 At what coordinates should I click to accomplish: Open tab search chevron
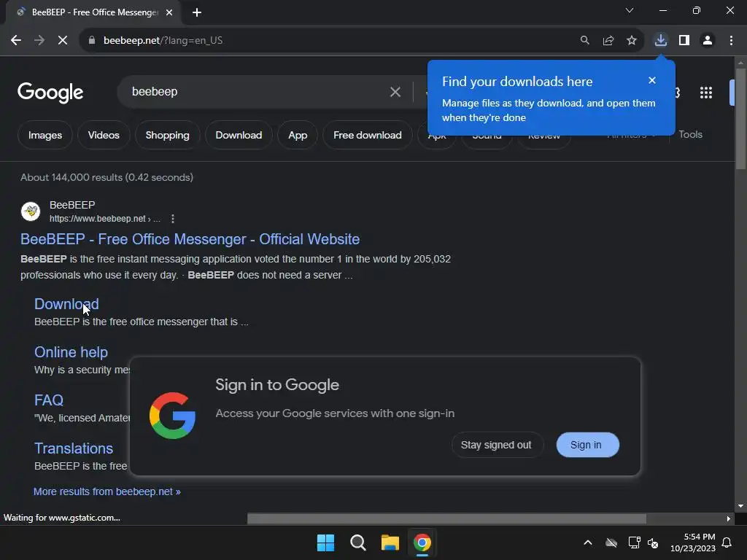(x=630, y=10)
